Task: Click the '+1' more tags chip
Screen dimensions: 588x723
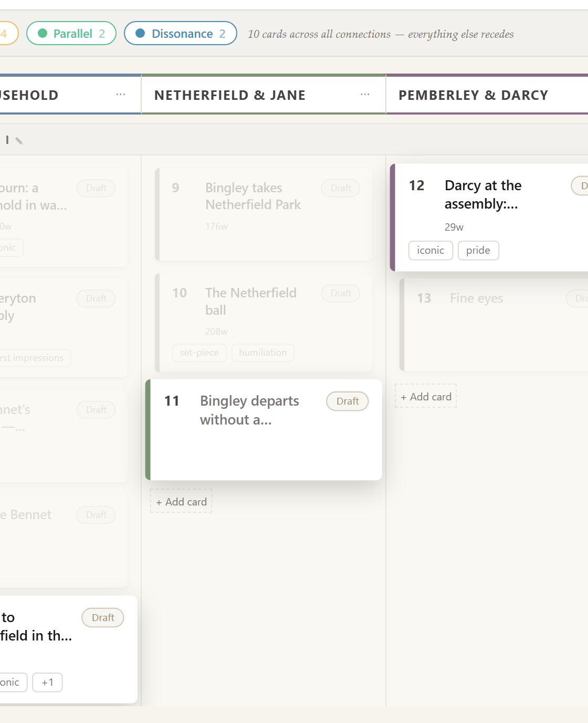Action: [x=47, y=682]
